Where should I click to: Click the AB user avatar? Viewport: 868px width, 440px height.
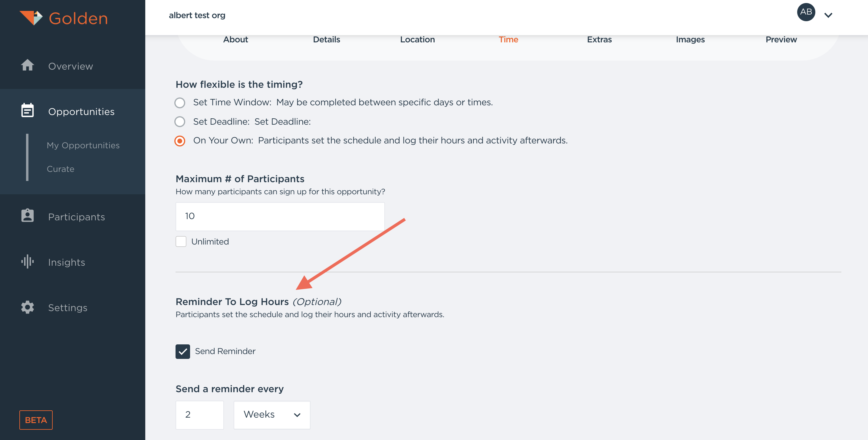pos(806,12)
